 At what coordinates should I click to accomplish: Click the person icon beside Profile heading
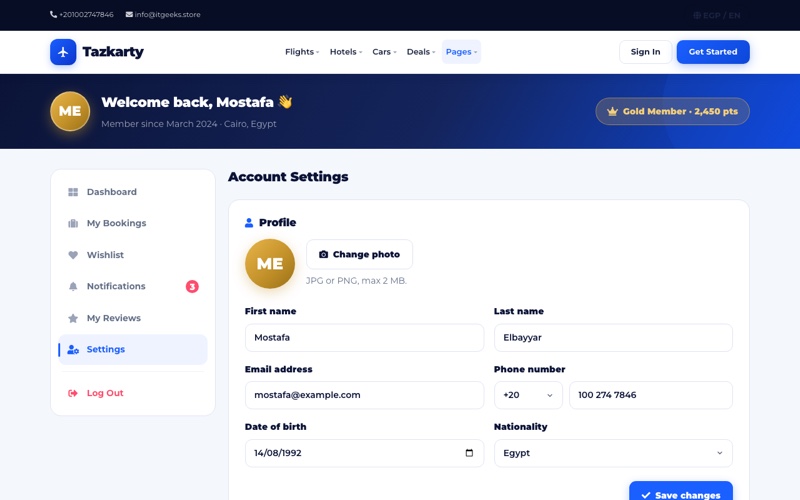(x=249, y=222)
